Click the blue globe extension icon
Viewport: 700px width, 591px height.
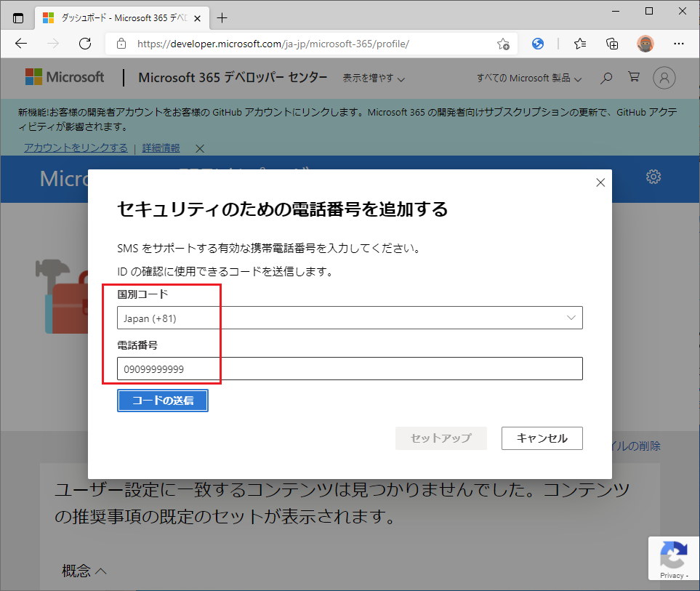538,44
